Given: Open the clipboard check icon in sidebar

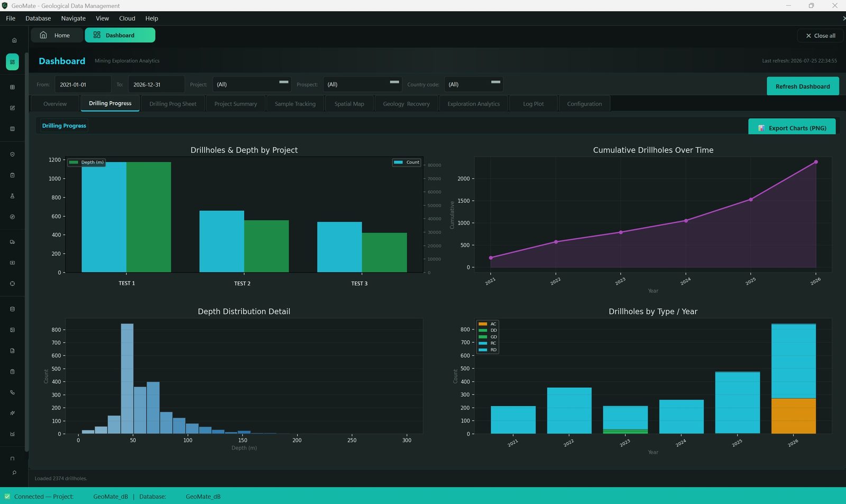Looking at the screenshot, I should 12,175.
